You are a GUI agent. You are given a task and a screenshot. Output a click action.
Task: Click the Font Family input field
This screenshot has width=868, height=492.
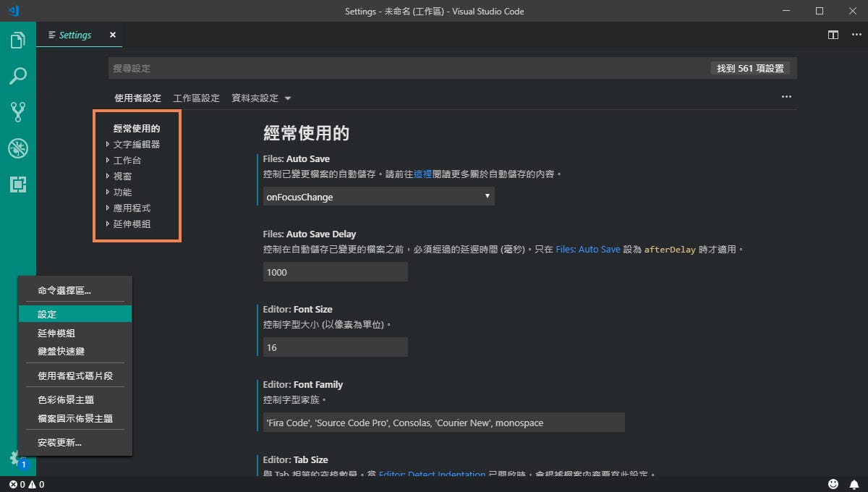pyautogui.click(x=444, y=422)
